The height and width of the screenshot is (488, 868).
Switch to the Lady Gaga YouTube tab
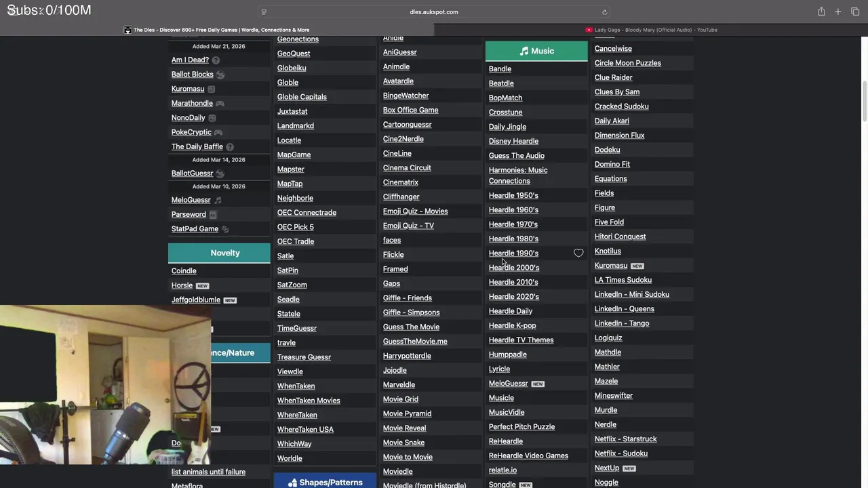click(651, 30)
